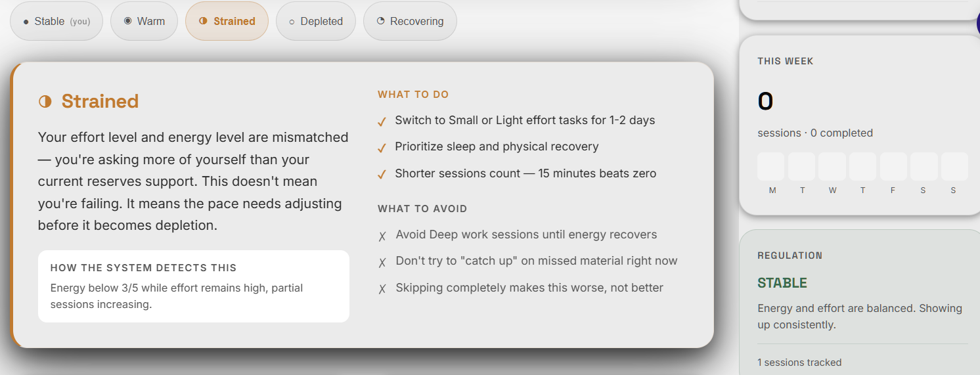Viewport: 980px width, 375px height.
Task: Switch to the Warm state tab
Action: point(145,21)
